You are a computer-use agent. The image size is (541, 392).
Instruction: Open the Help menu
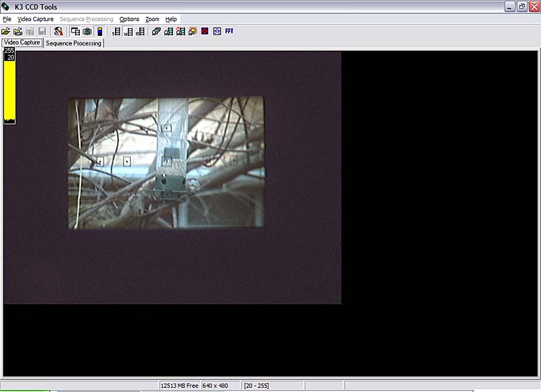coord(171,19)
